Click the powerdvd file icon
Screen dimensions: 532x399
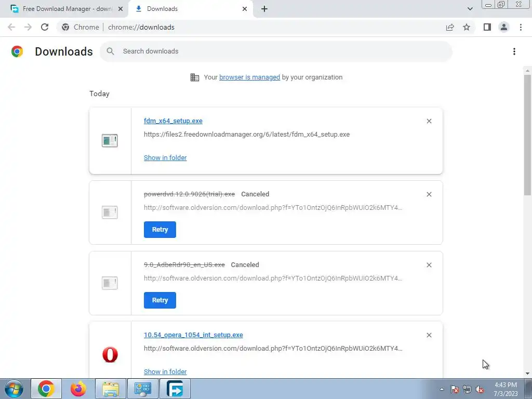[110, 212]
